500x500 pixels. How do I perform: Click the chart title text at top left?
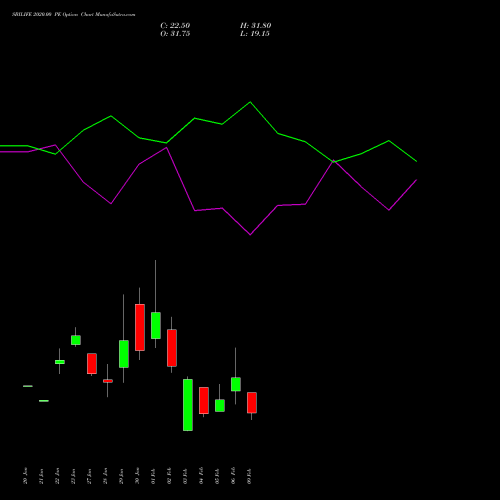click(74, 15)
